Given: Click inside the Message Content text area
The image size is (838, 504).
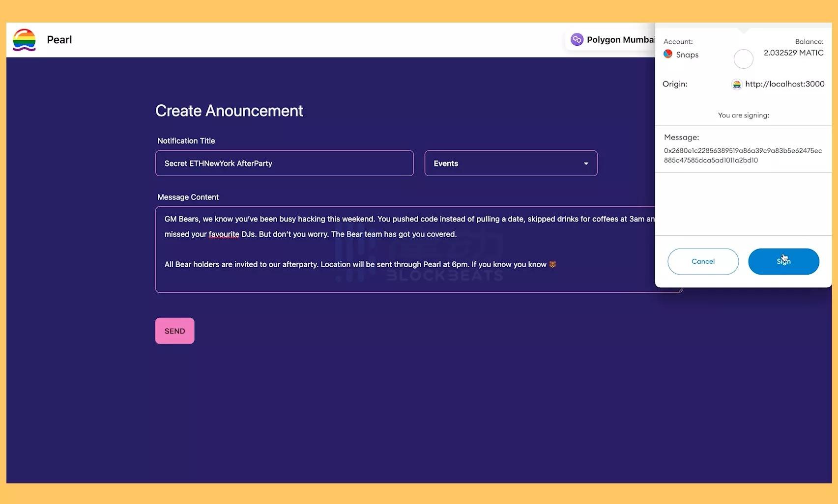Looking at the screenshot, I should click(403, 278).
